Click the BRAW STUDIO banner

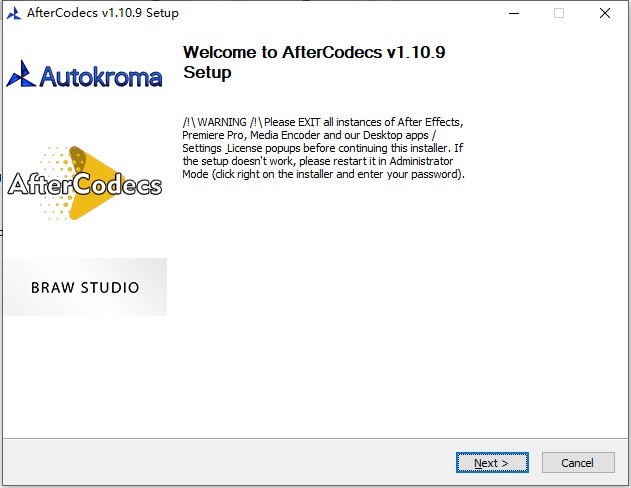click(x=85, y=287)
